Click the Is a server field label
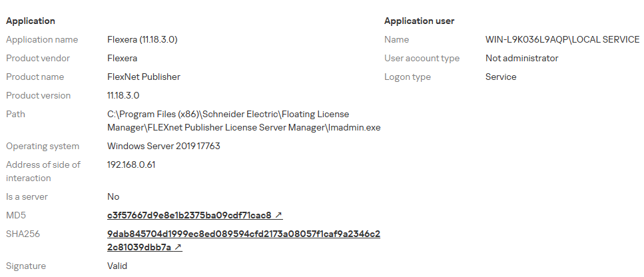 tap(27, 197)
